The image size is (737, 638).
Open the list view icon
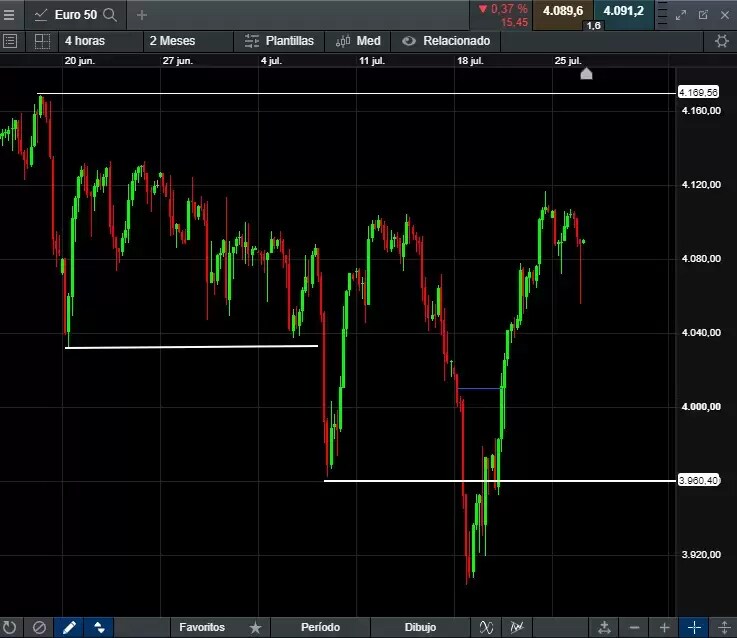10,41
